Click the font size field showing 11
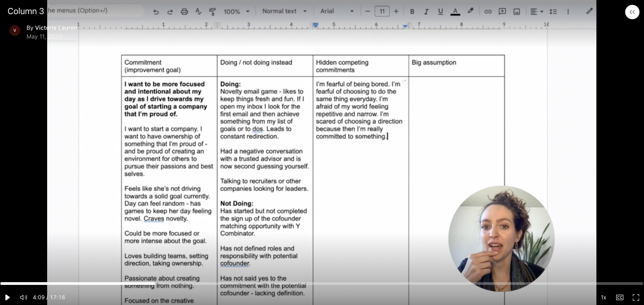Screen dimensions: 644x305 [382, 11]
